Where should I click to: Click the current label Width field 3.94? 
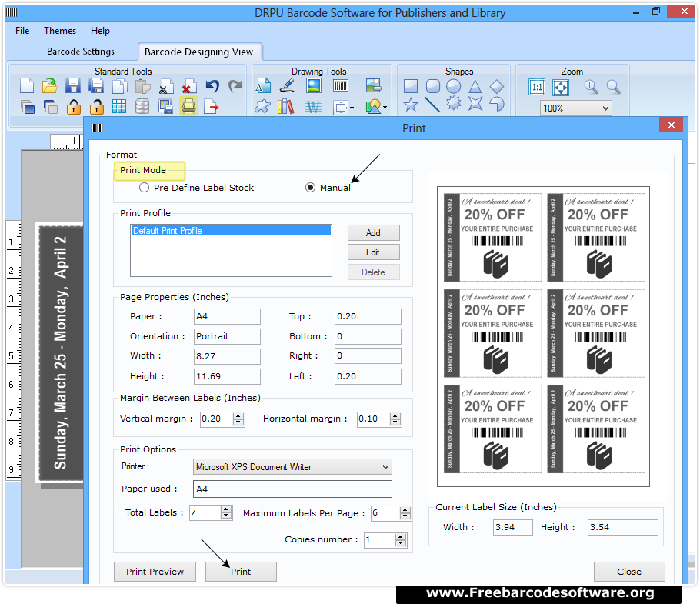coord(512,527)
